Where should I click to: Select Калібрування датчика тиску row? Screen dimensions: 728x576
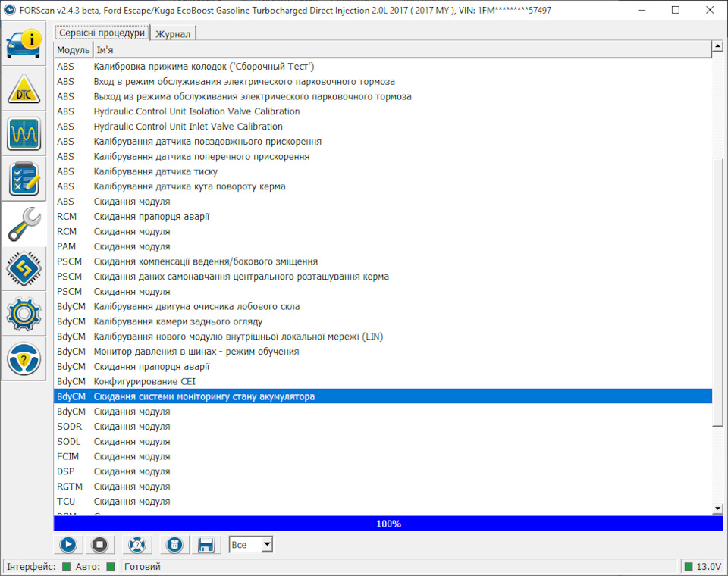(383, 171)
